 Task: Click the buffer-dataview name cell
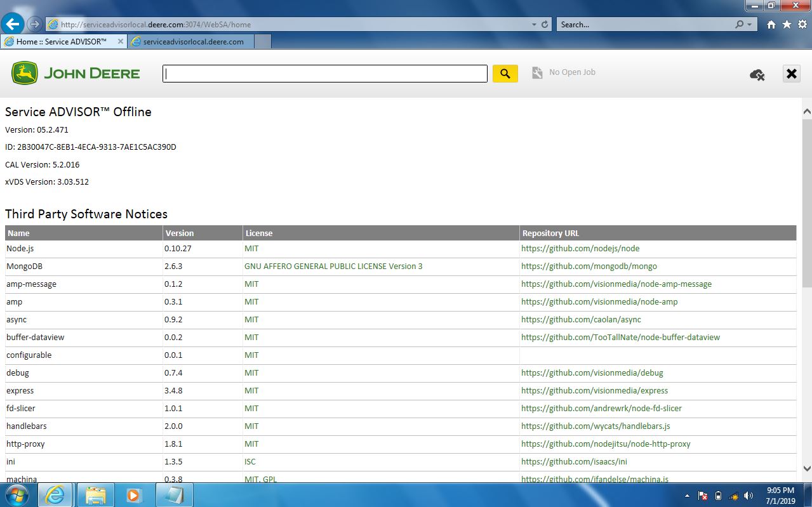[84, 338]
